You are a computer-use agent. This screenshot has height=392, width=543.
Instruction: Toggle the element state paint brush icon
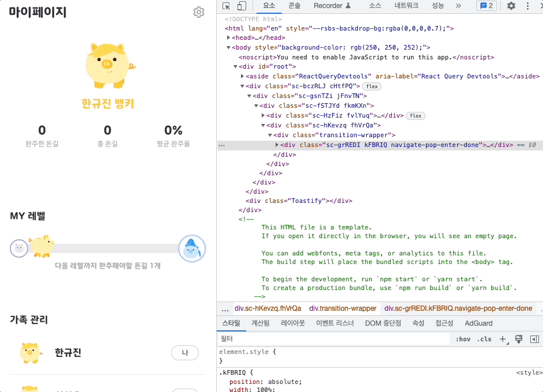(x=519, y=339)
